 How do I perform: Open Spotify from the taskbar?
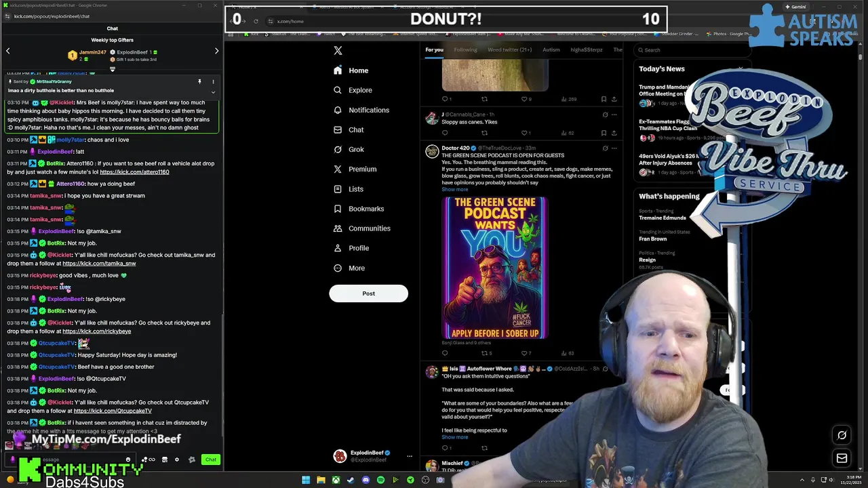click(380, 480)
